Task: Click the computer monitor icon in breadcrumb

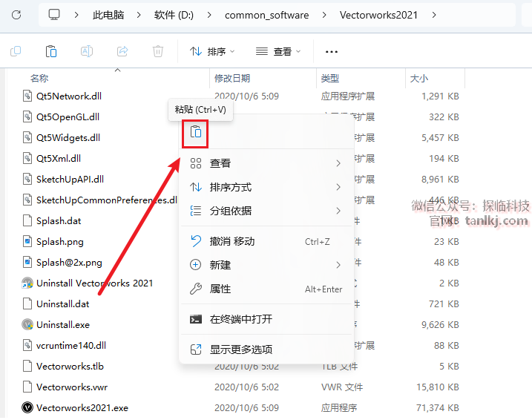Action: tap(54, 15)
